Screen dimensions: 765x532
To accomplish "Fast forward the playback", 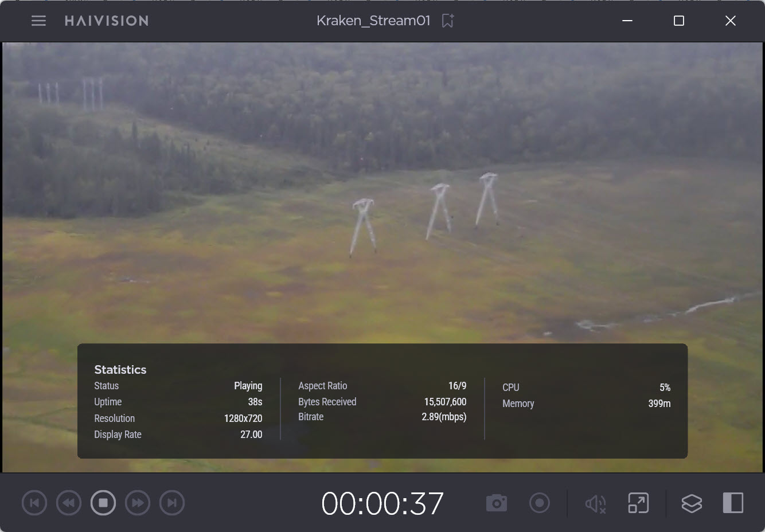I will coord(138,503).
